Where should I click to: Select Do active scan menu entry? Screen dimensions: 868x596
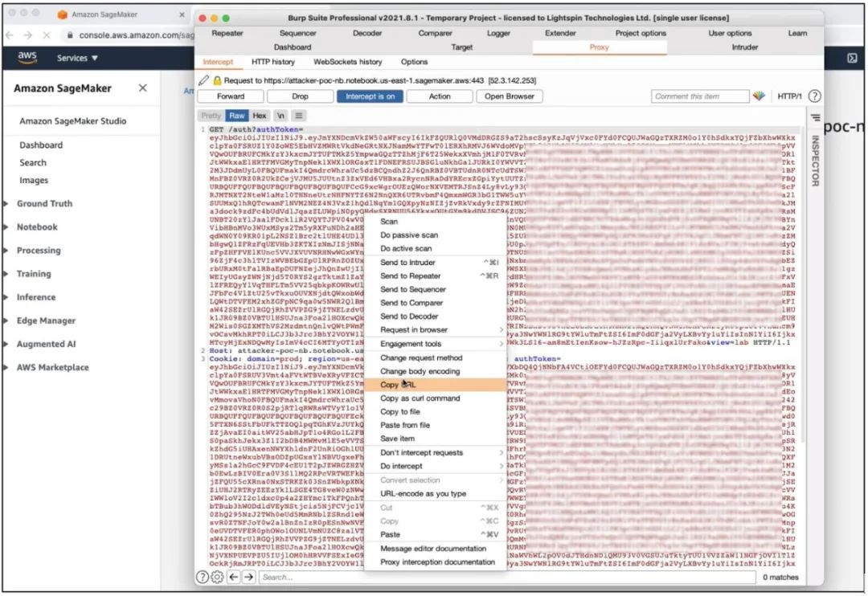click(435, 248)
